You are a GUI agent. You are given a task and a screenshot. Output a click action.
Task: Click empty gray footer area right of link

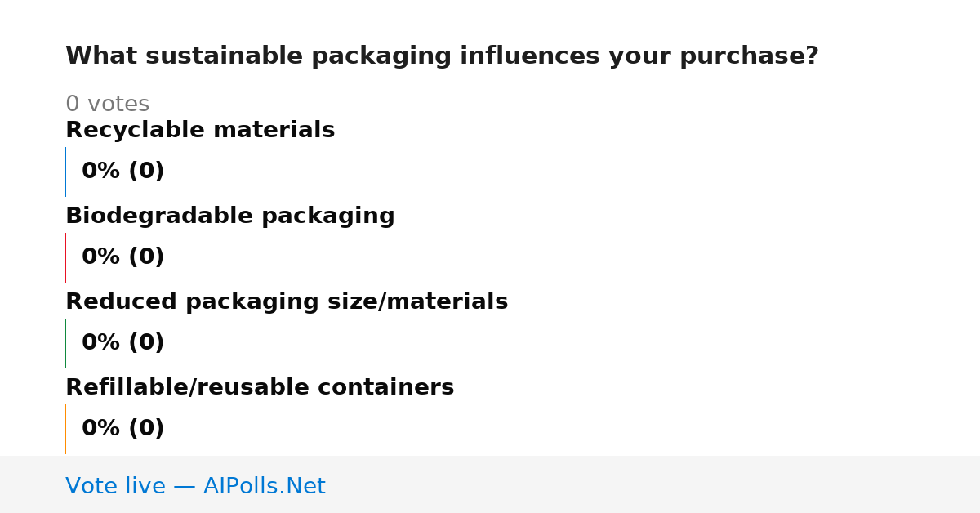click(x=653, y=484)
